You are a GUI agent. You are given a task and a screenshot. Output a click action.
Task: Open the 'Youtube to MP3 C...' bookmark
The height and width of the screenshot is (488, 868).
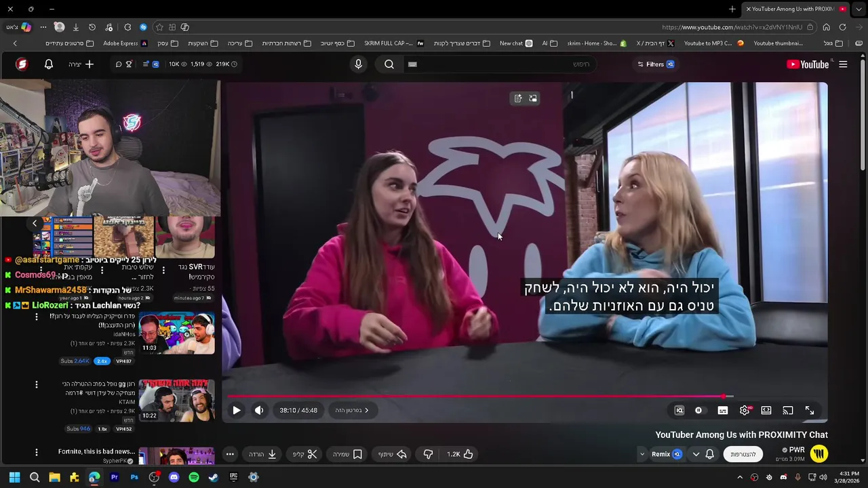point(713,43)
